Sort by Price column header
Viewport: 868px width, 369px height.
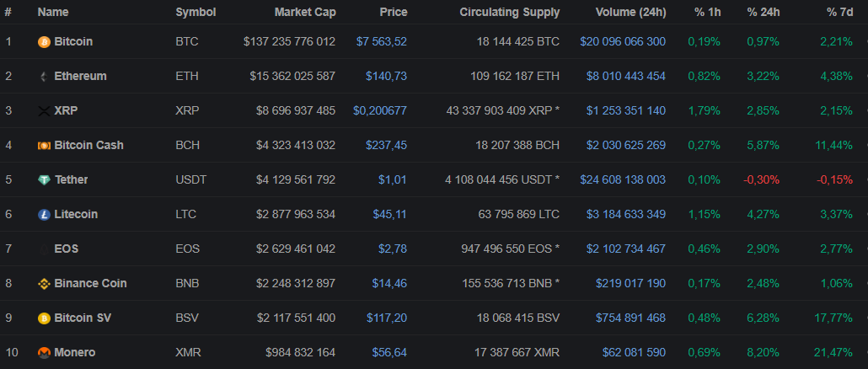coord(393,13)
